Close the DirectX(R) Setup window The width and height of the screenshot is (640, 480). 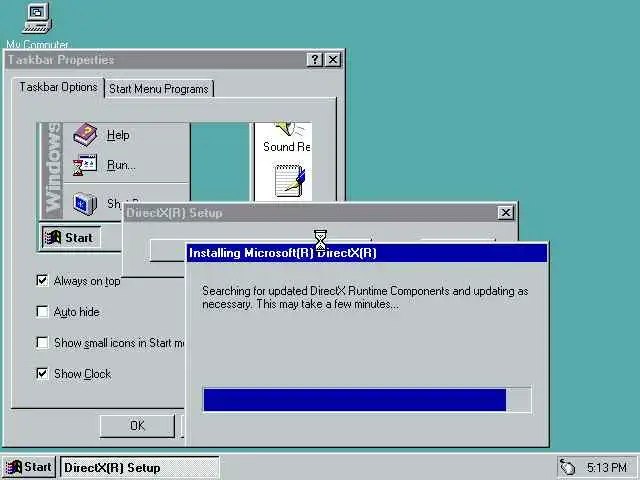506,213
